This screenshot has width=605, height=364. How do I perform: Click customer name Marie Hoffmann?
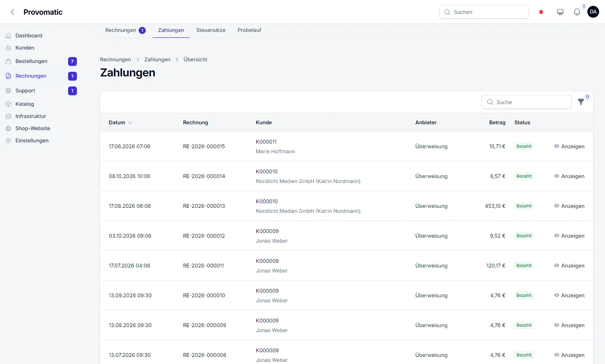tap(275, 152)
